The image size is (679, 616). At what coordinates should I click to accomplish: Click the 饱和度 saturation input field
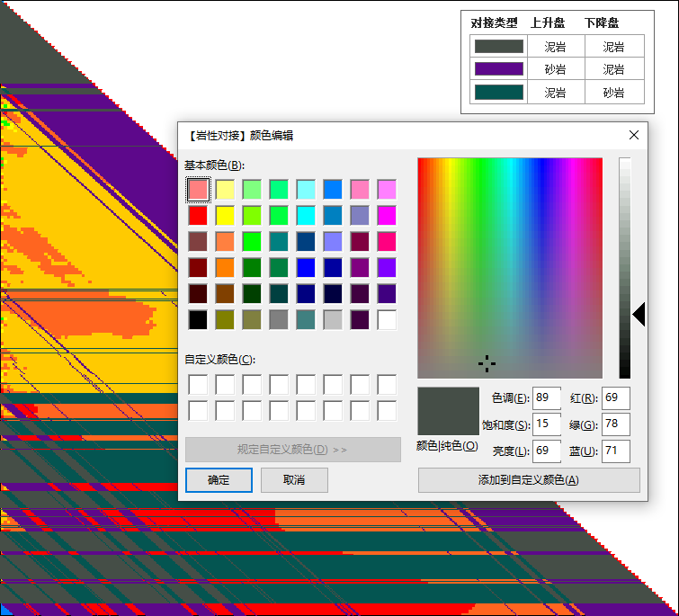point(547,424)
